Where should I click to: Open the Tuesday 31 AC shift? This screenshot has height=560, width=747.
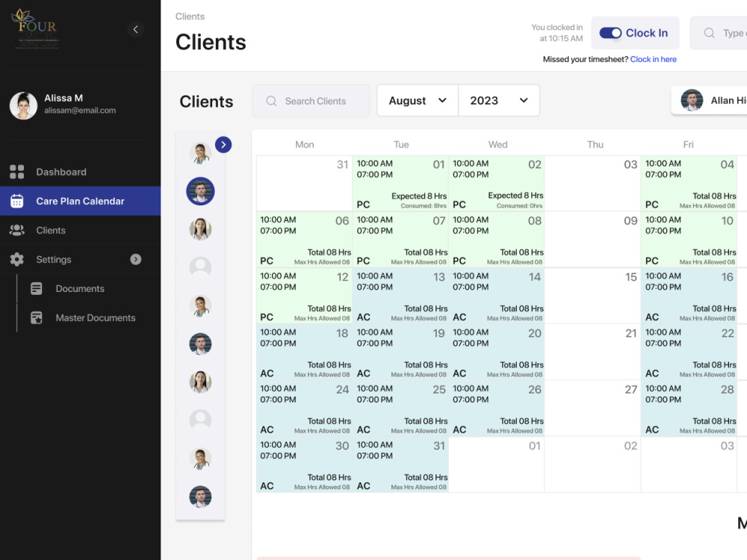400,464
